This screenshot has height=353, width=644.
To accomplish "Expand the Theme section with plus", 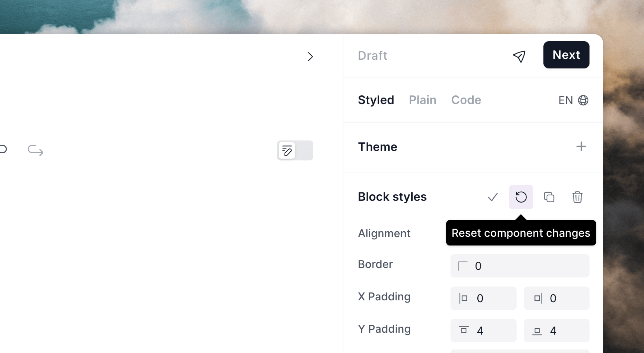I will (x=581, y=147).
